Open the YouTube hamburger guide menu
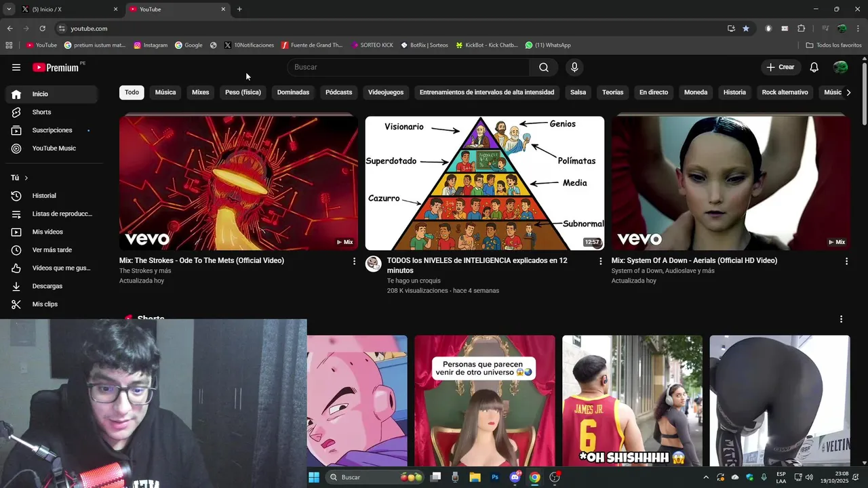This screenshot has height=488, width=868. coord(16,67)
